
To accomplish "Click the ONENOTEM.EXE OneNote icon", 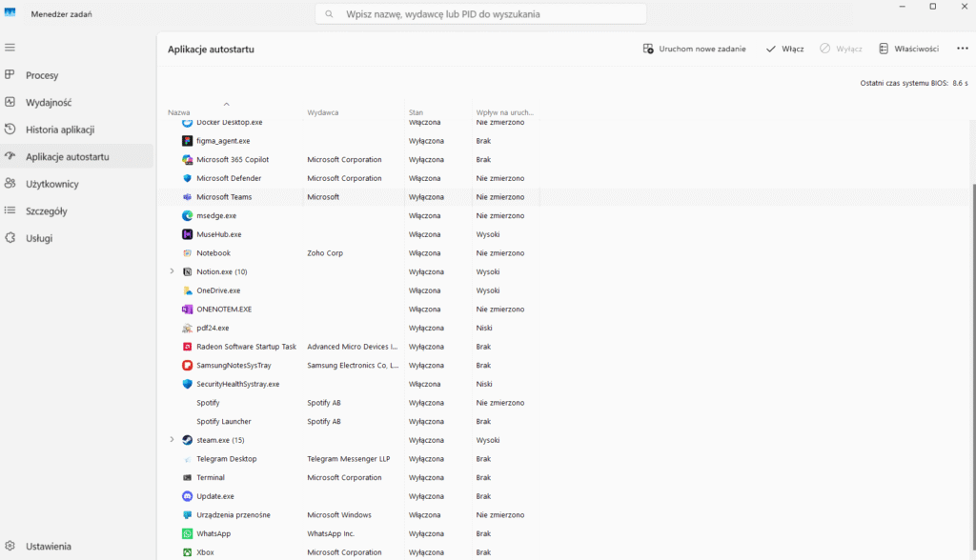I will [x=188, y=310].
